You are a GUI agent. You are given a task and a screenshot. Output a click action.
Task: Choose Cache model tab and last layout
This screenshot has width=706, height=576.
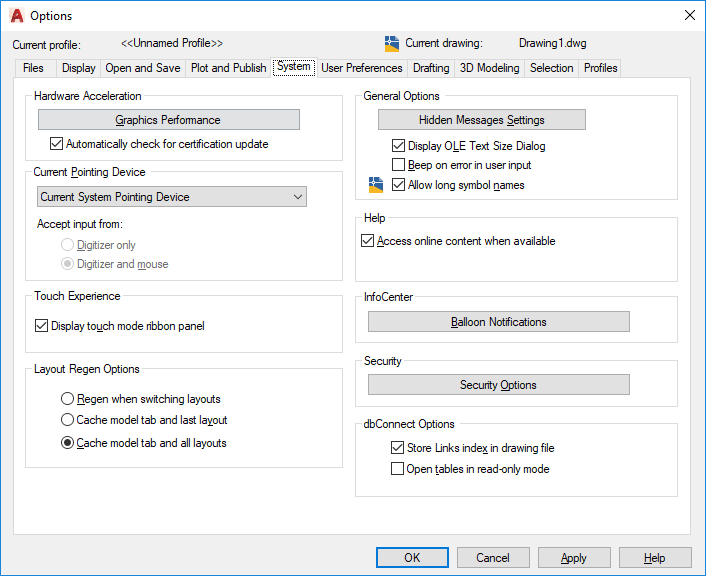click(x=68, y=420)
